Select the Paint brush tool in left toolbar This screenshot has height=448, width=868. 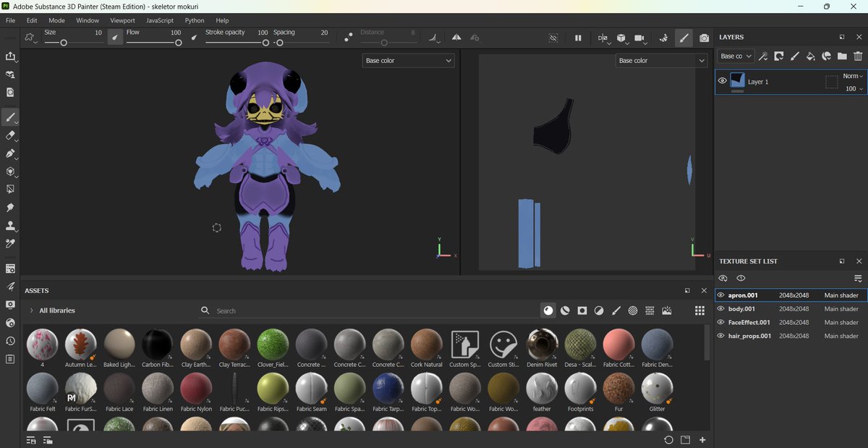[10, 117]
